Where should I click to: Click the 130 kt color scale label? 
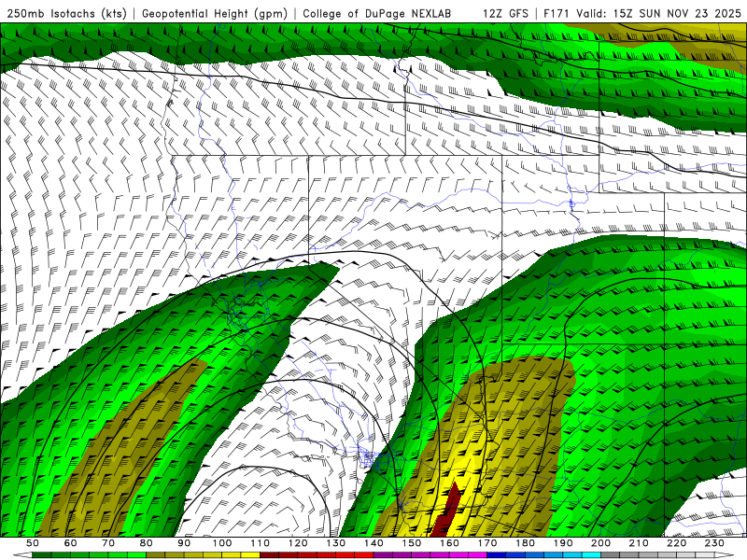[336, 543]
